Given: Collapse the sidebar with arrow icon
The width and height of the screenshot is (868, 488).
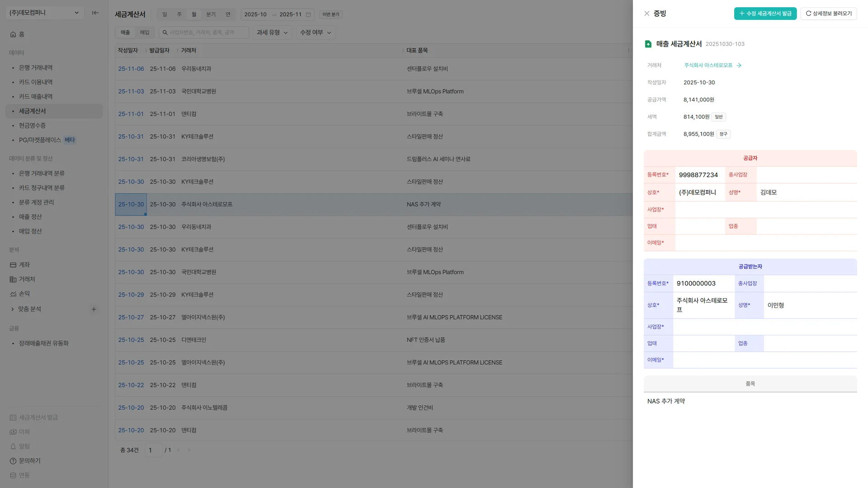Looking at the screenshot, I should point(95,13).
